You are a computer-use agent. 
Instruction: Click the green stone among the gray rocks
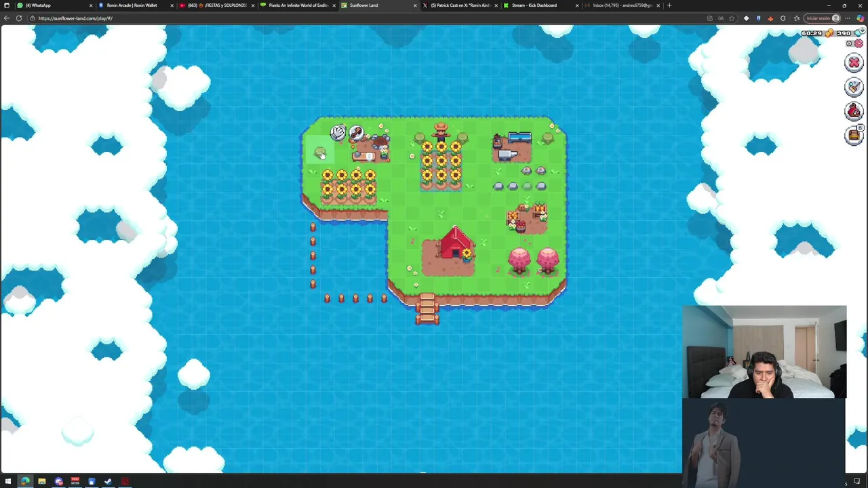[527, 186]
